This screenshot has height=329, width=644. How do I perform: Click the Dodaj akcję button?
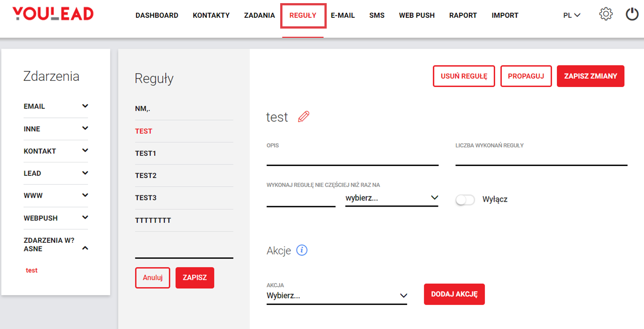tap(454, 295)
